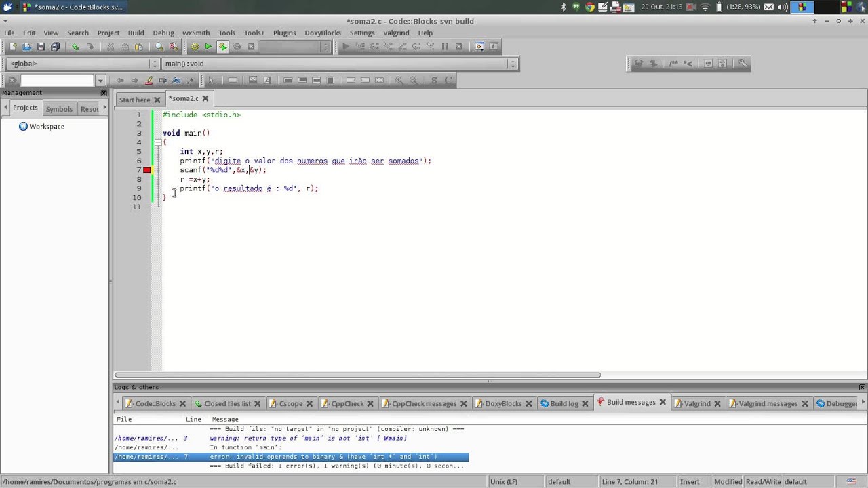The height and width of the screenshot is (488, 868).
Task: Open the wxSmith menu
Action: pyautogui.click(x=196, y=33)
